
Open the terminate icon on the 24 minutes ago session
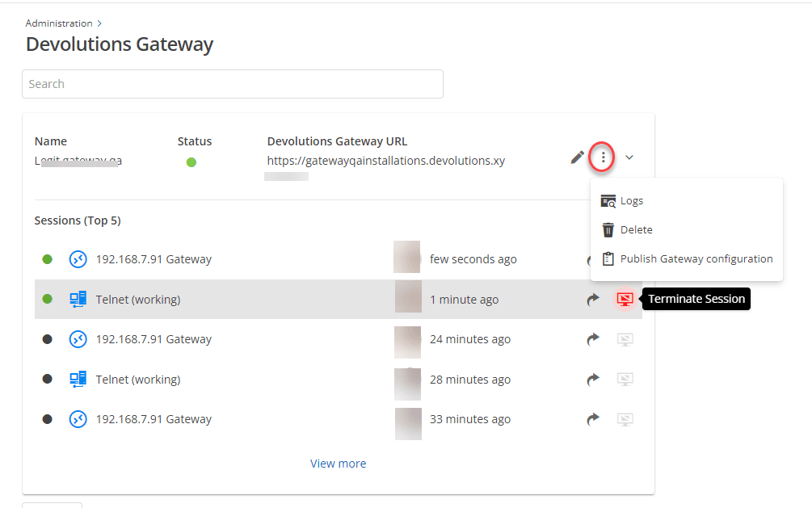(x=625, y=339)
